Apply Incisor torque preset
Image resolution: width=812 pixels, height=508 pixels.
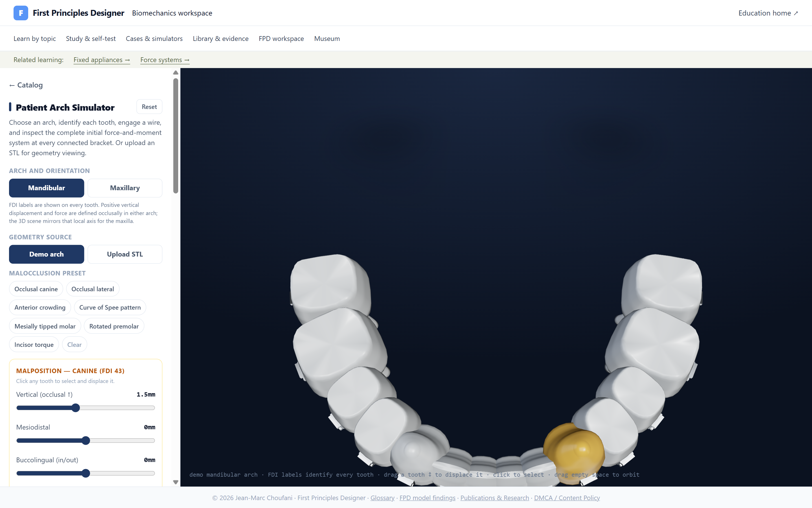34,344
